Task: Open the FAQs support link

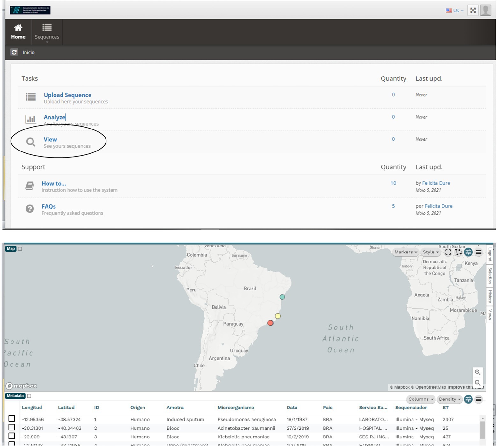Action: (x=49, y=206)
